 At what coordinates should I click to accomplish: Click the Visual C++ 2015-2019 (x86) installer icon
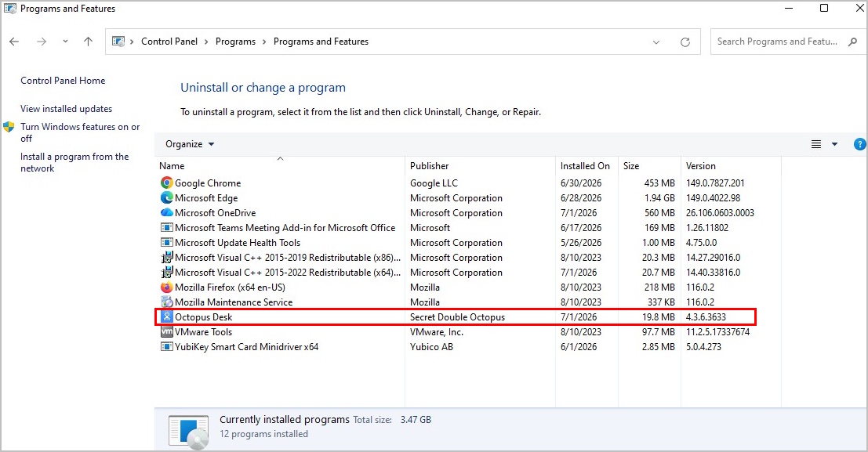coord(167,257)
